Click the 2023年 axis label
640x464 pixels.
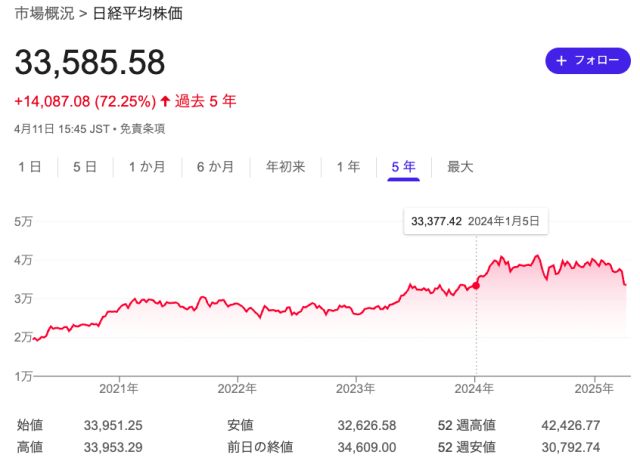pos(356,388)
